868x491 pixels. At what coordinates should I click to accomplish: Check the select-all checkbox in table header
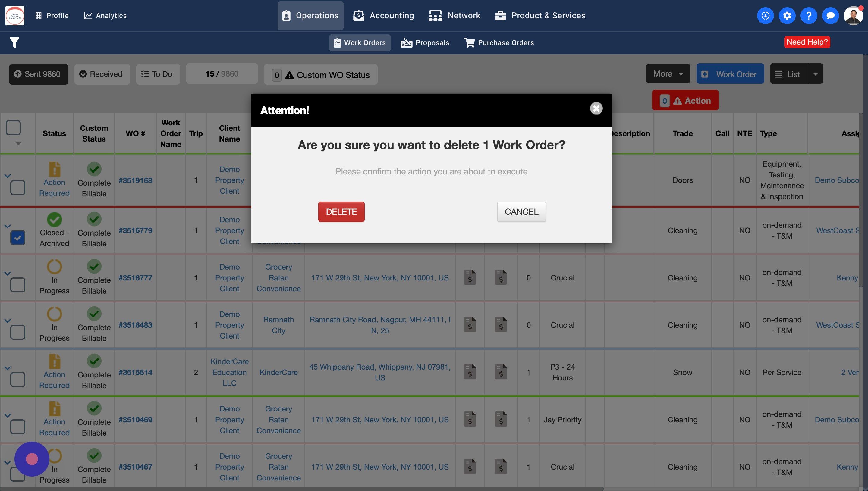[14, 128]
